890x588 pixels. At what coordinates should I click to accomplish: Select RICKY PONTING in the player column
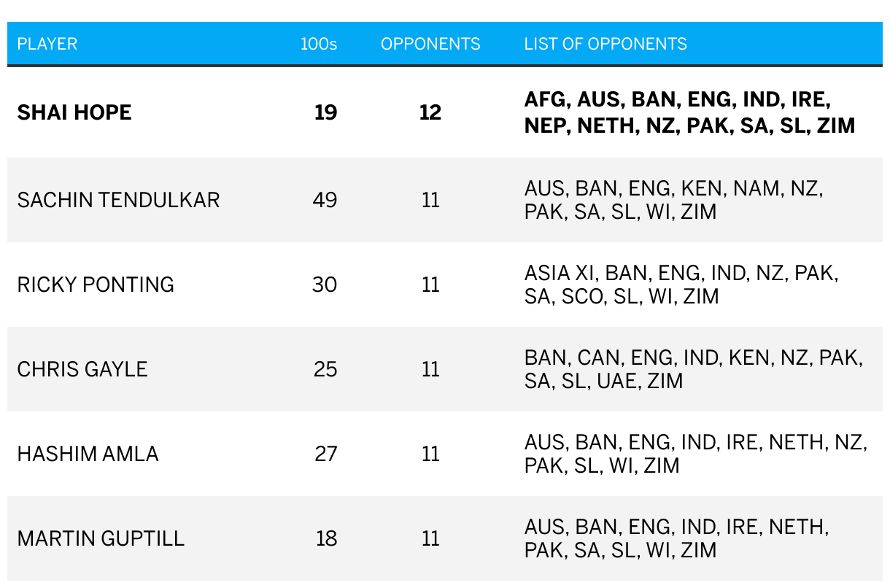click(x=96, y=285)
